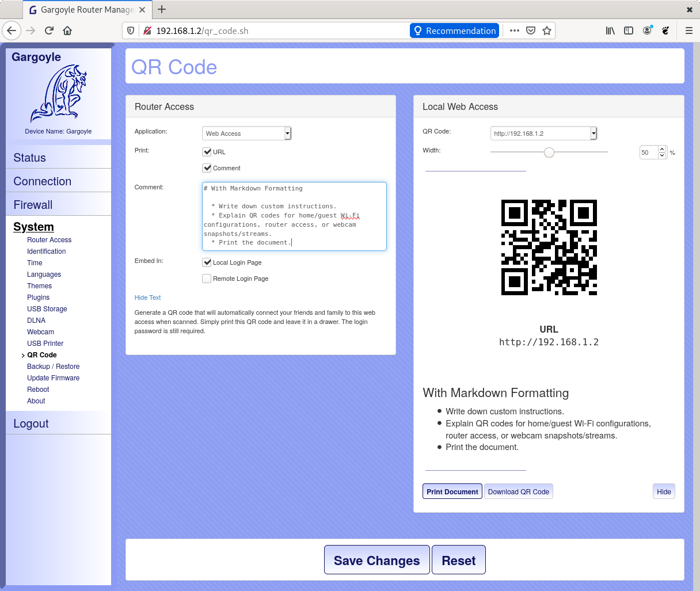The width and height of the screenshot is (700, 591).
Task: Open the Themes page
Action: coord(39,286)
